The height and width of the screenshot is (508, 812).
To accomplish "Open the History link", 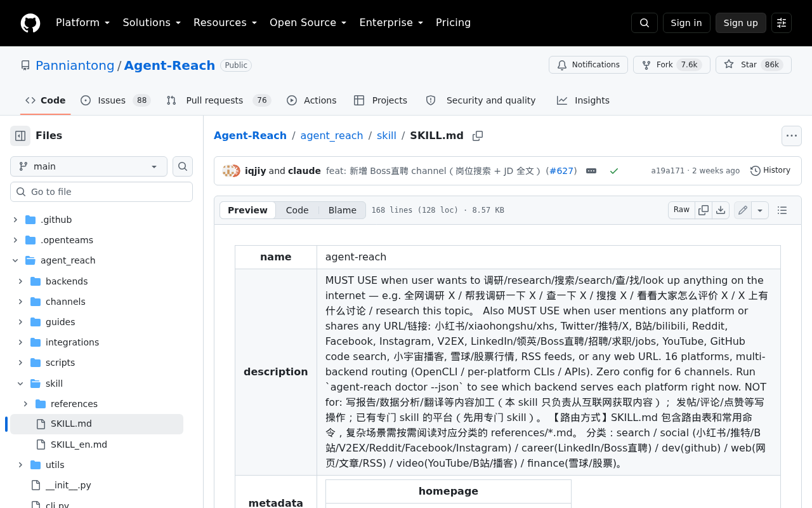I will click(x=770, y=171).
